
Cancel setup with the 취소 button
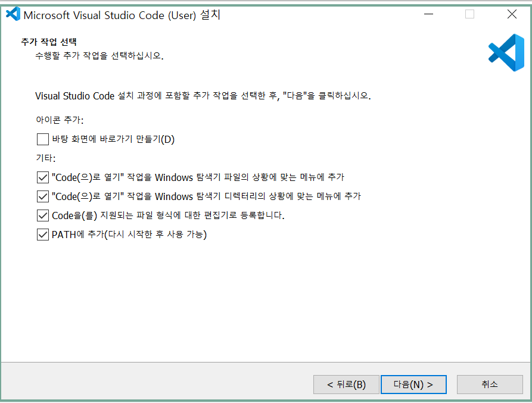(490, 385)
